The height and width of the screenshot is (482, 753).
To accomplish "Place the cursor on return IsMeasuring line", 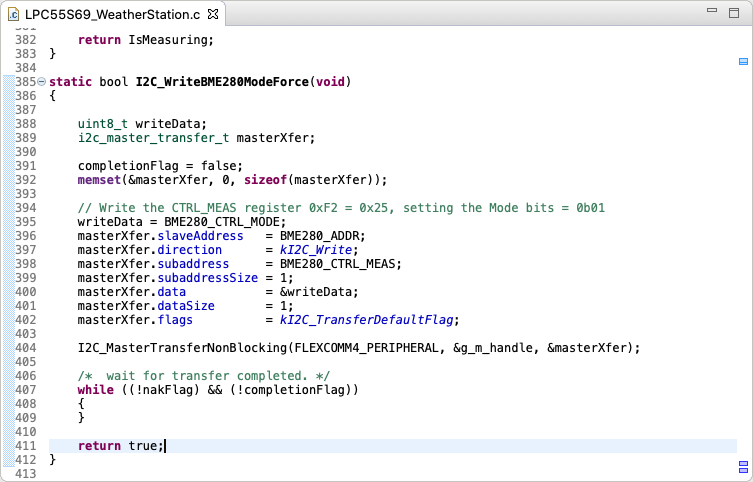I will (145, 39).
